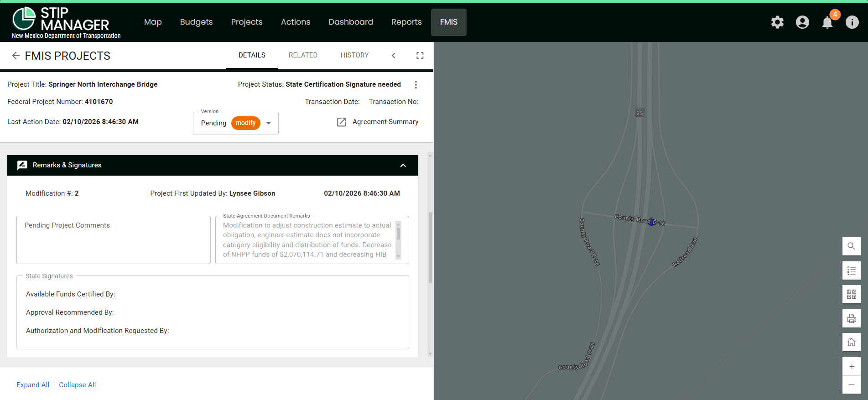Click the Railroad Ave map label

pyautogui.click(x=685, y=252)
